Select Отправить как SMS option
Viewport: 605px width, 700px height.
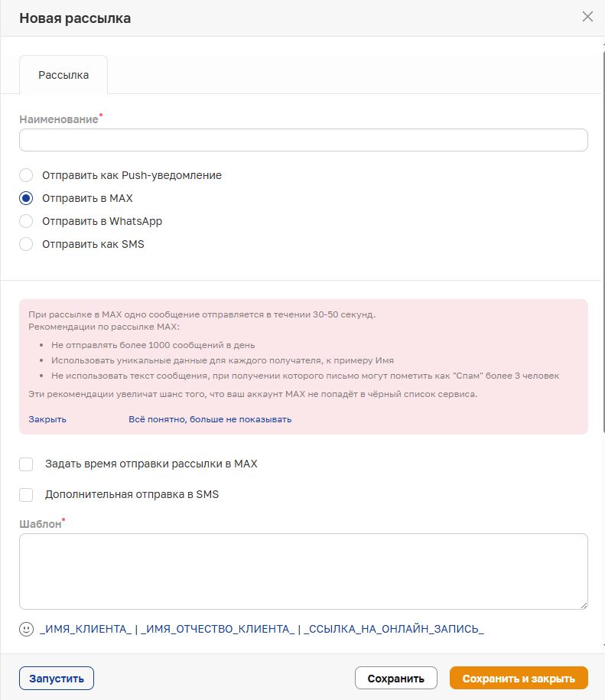[27, 244]
